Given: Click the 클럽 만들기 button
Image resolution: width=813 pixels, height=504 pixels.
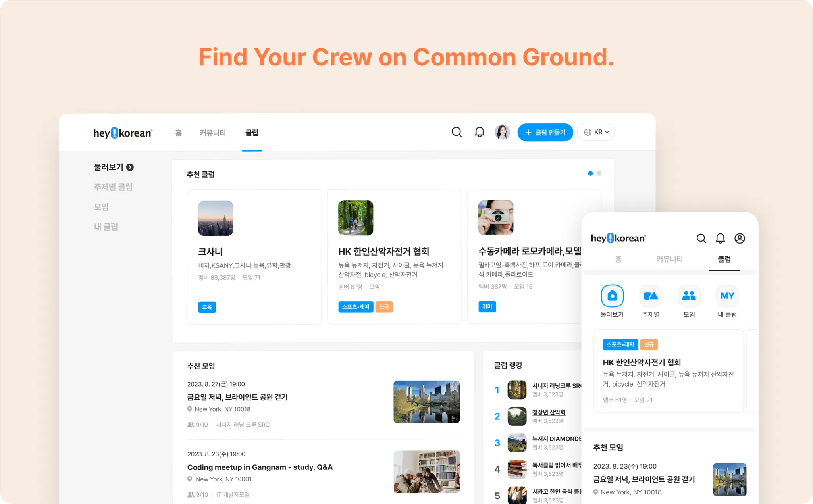Looking at the screenshot, I should pos(545,132).
